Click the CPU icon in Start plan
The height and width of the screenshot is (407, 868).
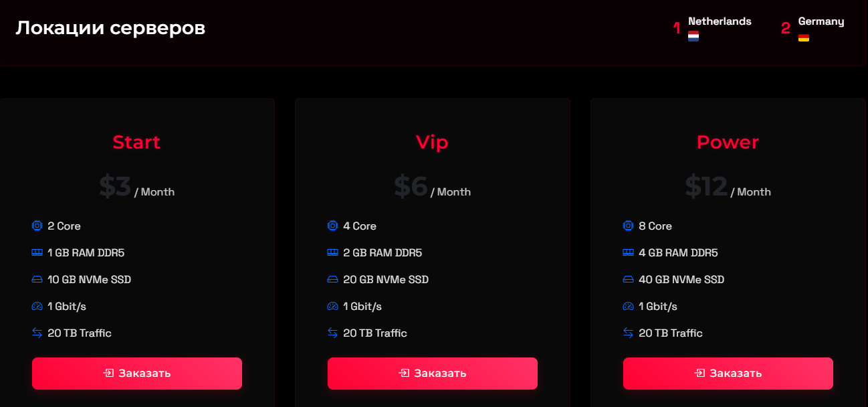click(x=37, y=226)
